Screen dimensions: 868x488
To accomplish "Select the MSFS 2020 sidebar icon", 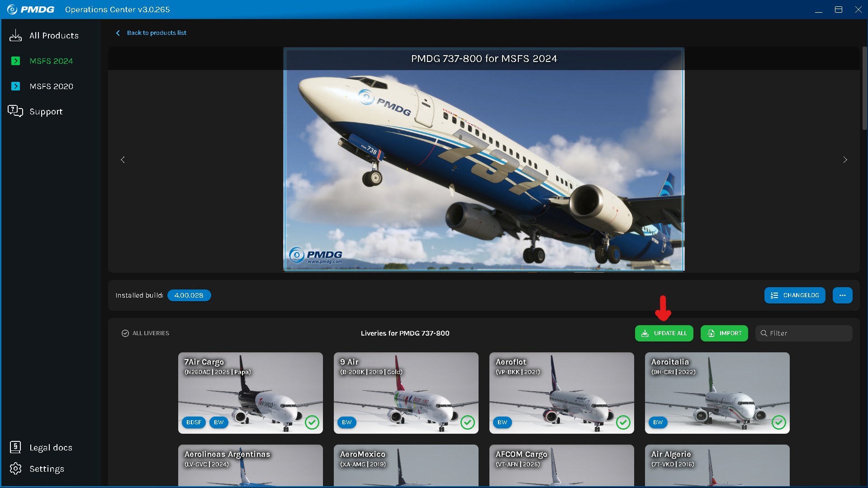I will (15, 86).
